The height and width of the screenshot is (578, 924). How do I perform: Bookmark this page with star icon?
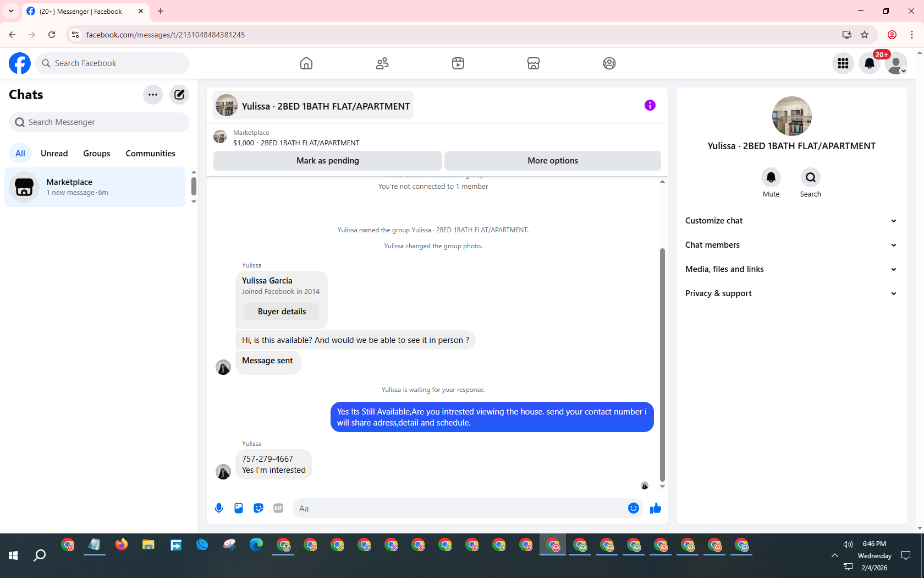(x=865, y=35)
